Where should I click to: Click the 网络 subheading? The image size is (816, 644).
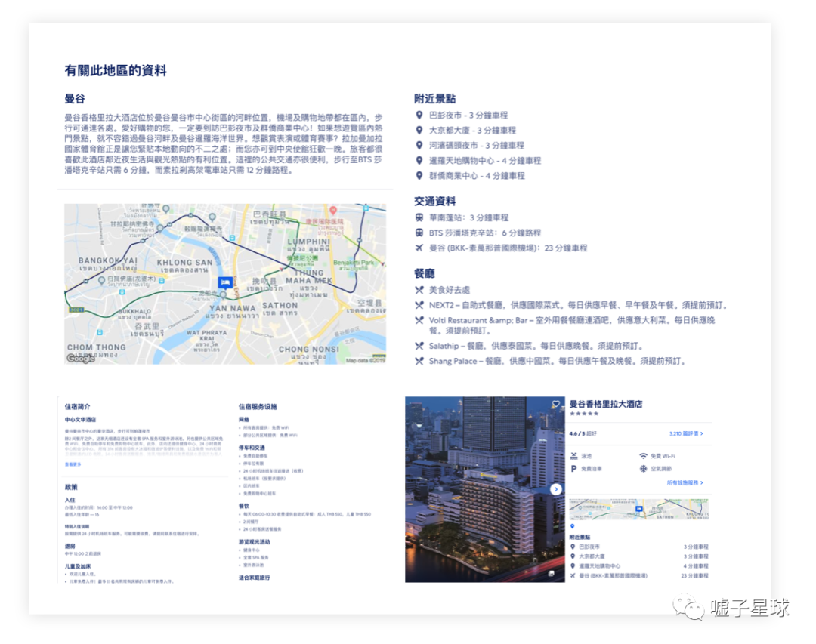[244, 419]
